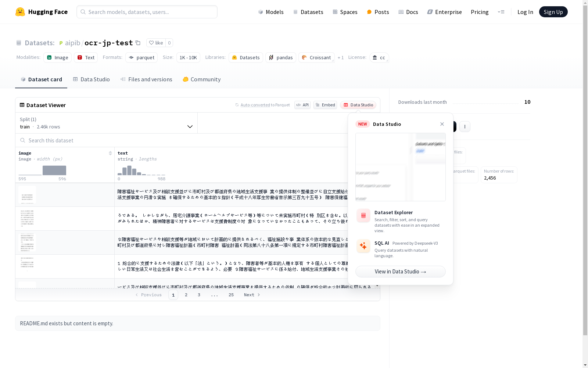Click the text lengths histogram

click(141, 170)
